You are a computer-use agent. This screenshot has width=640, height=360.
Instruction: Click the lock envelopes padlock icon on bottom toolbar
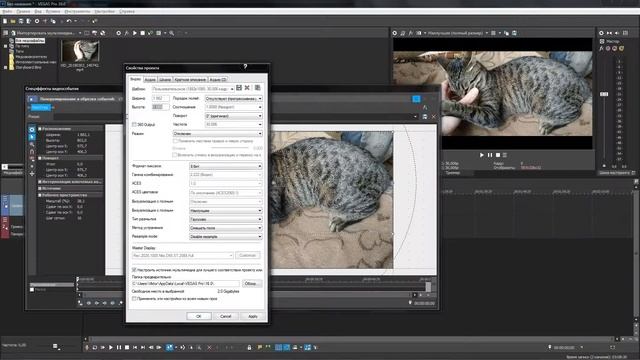tap(249, 347)
